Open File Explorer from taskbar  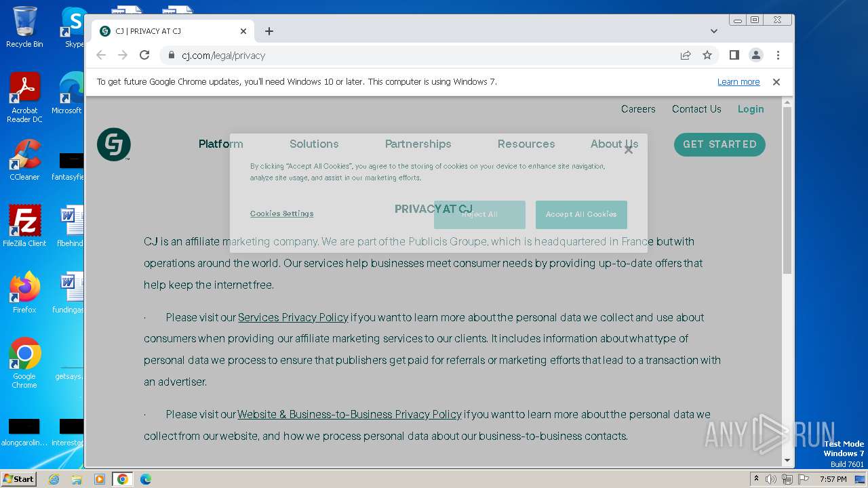click(77, 479)
